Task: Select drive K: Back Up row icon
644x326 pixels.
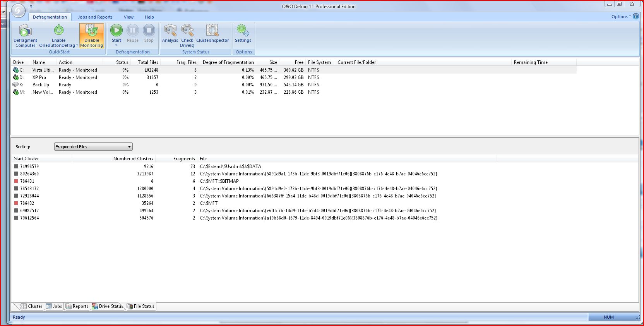Action: [15, 85]
